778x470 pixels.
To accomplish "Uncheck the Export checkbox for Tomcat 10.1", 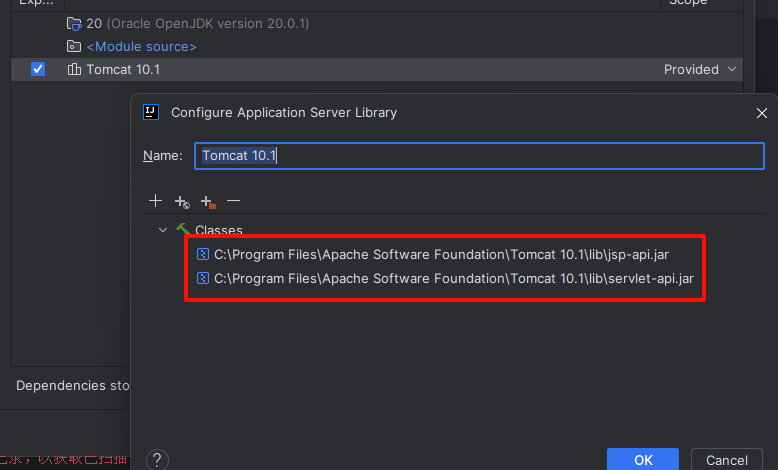I will pos(38,69).
